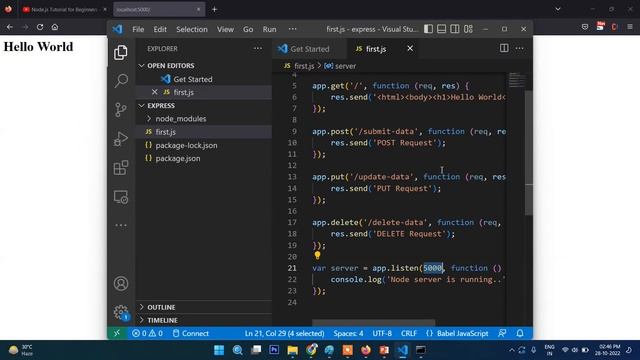Open Customize Layout control
This screenshot has width=640, height=360.
pyautogui.click(x=468, y=29)
